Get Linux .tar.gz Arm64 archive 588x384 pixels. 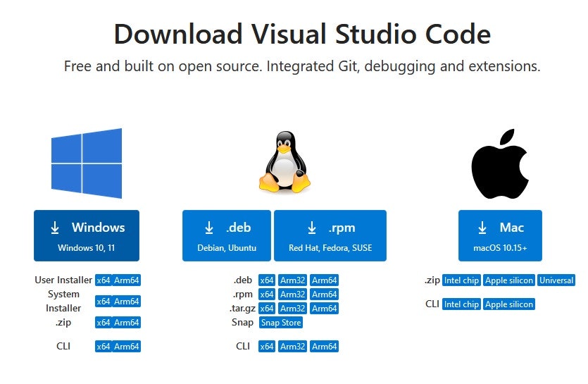click(x=325, y=308)
